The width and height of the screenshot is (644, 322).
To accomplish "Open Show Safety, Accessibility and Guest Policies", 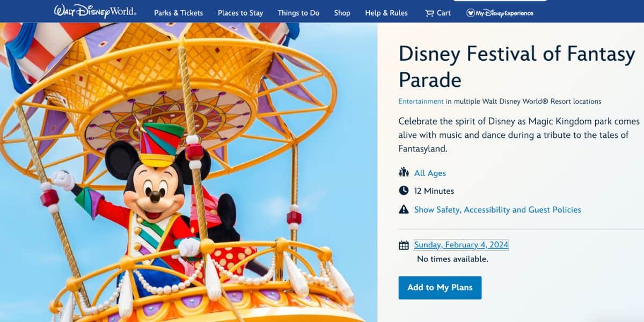I will coord(497,209).
